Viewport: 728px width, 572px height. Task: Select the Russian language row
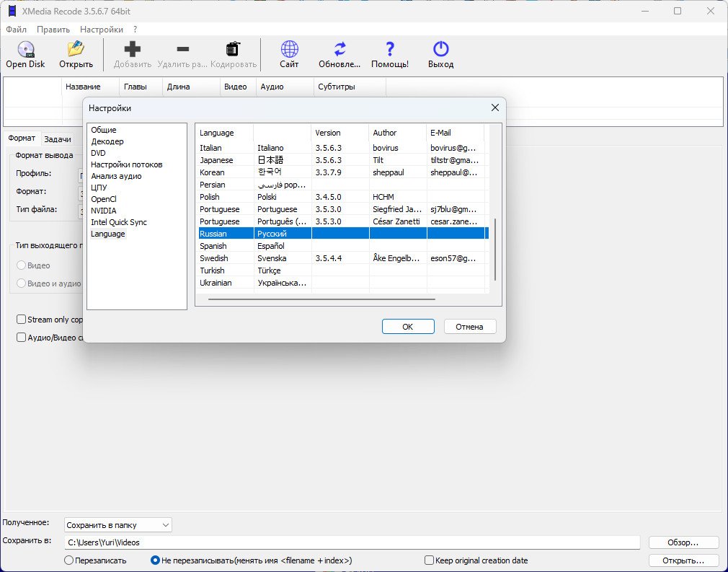pos(342,234)
